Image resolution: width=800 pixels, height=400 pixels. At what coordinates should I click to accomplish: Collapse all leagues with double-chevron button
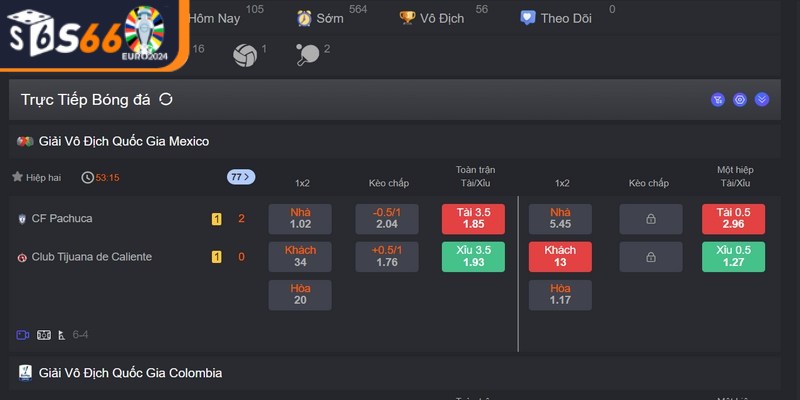(x=762, y=99)
